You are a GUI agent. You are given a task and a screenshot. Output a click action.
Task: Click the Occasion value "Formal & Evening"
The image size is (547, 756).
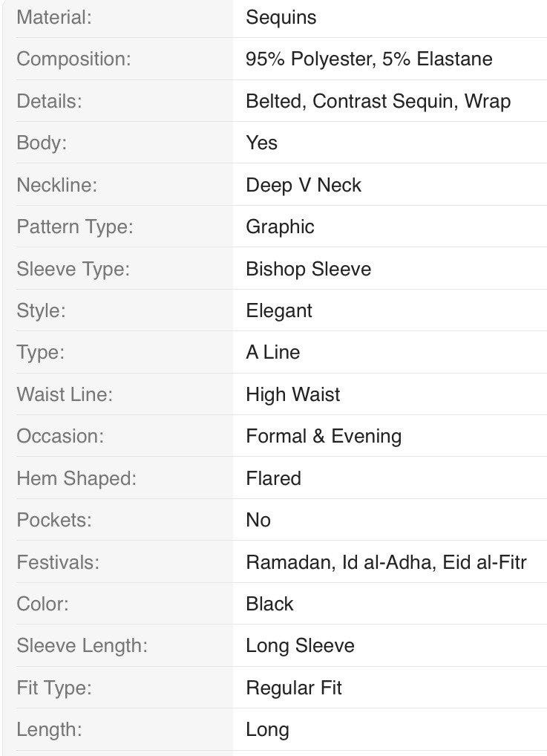[x=324, y=436]
